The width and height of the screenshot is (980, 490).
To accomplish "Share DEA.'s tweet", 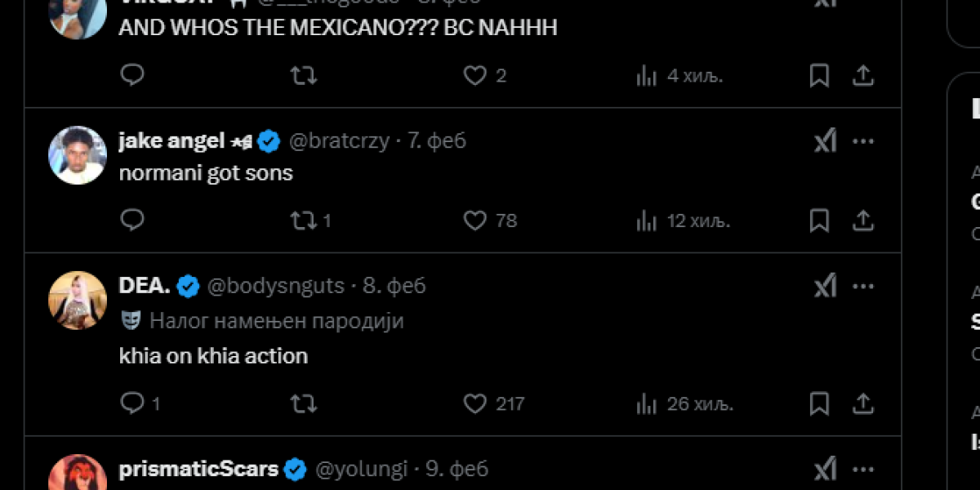I will (x=863, y=403).
